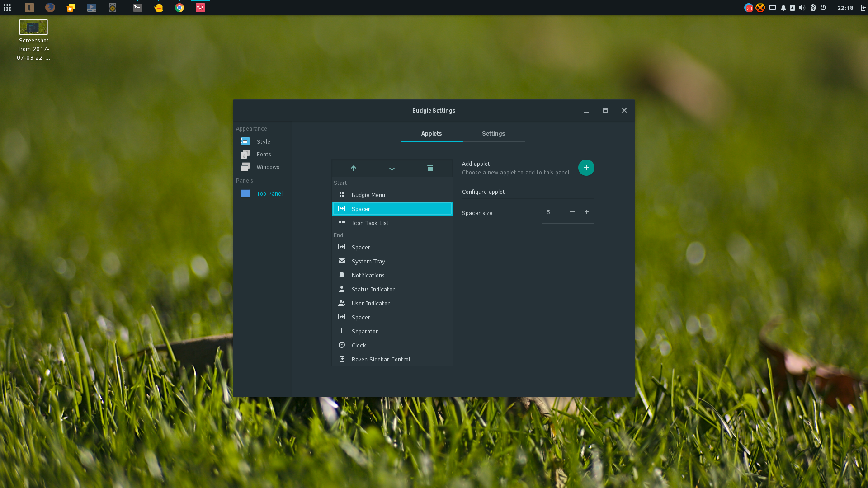
Task: Select the highlighted Spacer applet under Start
Action: pos(392,209)
